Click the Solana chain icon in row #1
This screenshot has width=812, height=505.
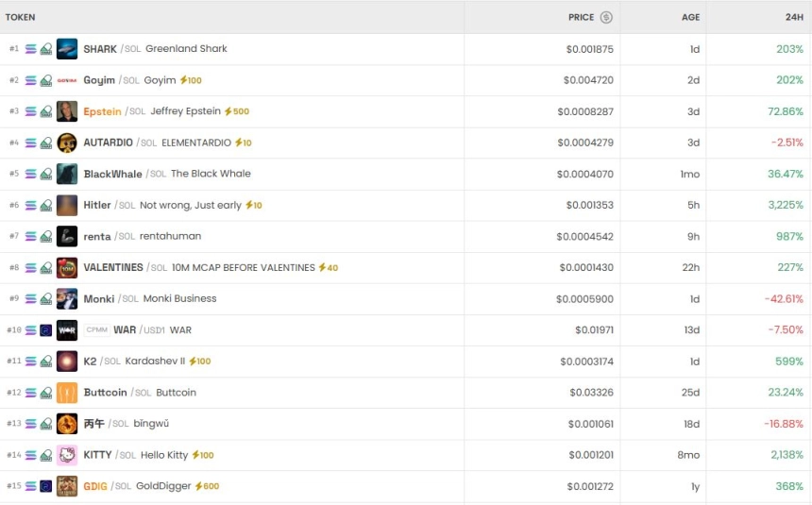[x=30, y=49]
